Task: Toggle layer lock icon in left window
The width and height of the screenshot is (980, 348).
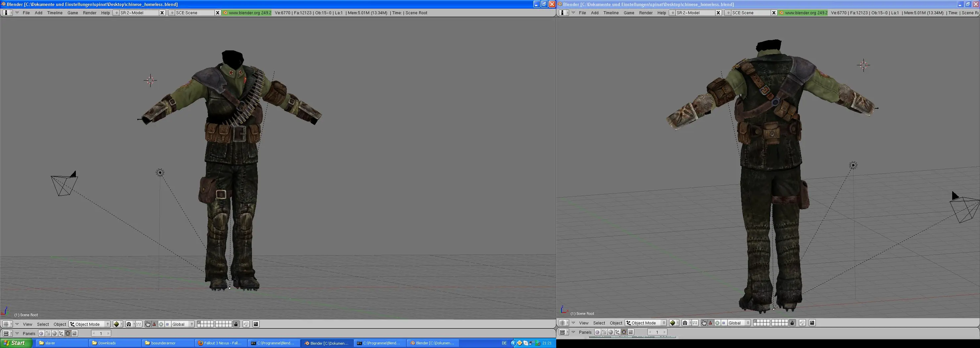Action: click(236, 324)
